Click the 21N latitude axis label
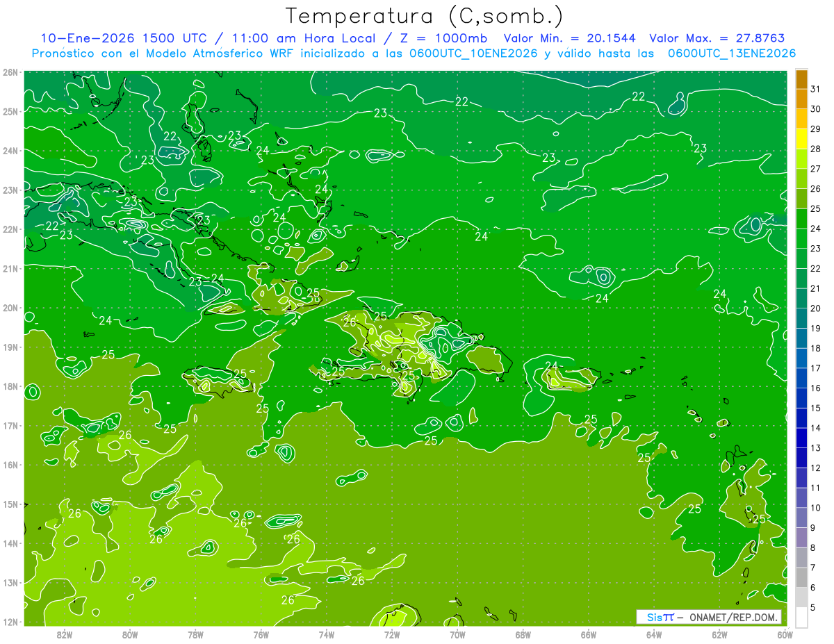Image resolution: width=834 pixels, height=644 pixels. click(x=10, y=268)
